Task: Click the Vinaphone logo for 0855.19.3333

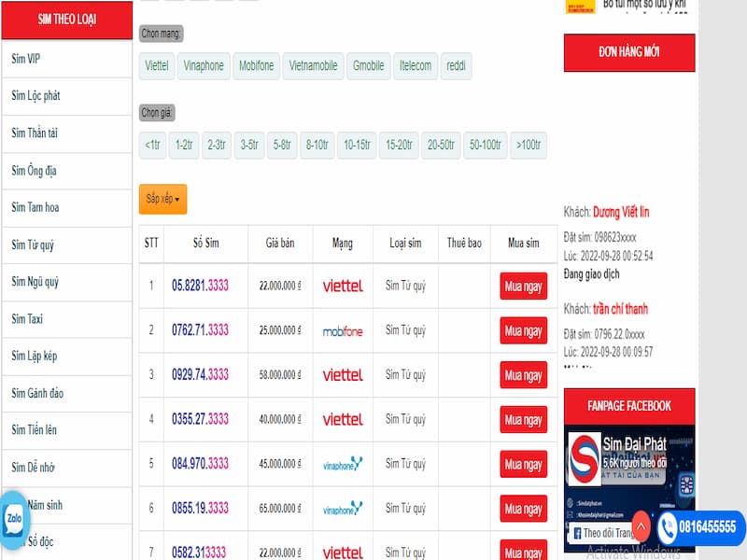Action: coord(343,508)
